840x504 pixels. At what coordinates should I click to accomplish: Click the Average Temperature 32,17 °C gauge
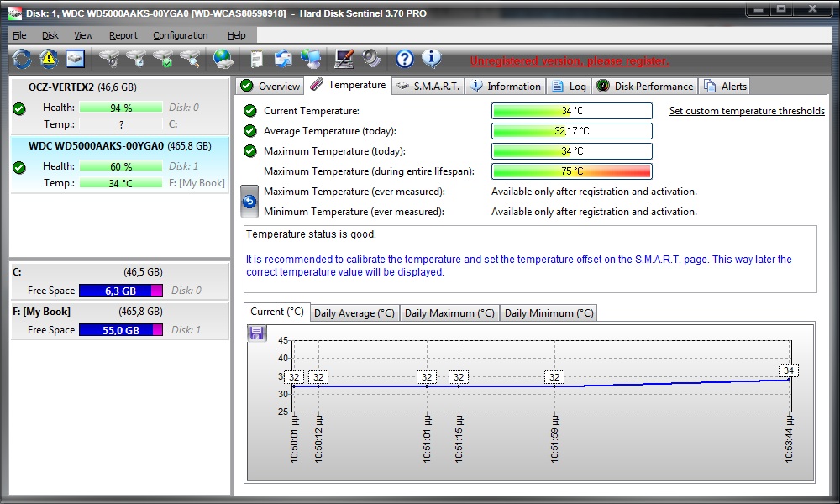pos(572,131)
